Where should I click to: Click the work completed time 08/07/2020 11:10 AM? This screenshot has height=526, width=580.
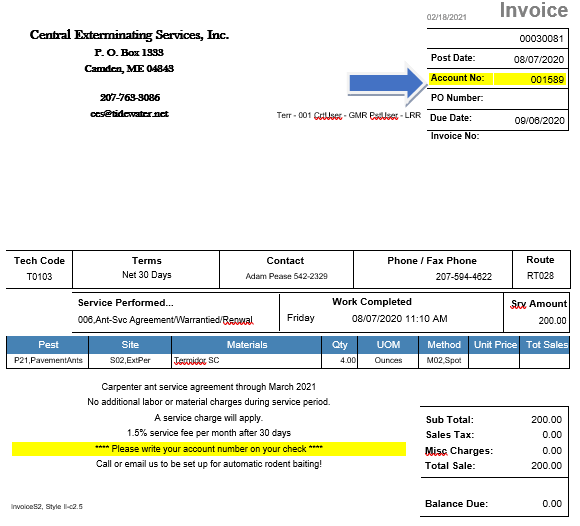(399, 318)
